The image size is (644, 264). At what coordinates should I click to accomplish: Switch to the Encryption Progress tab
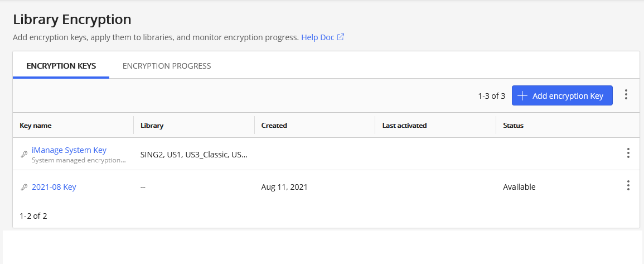click(x=167, y=66)
